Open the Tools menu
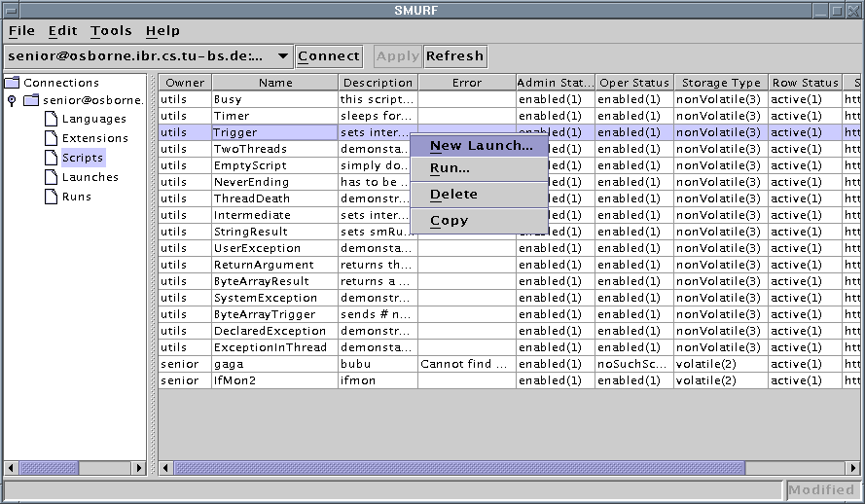Viewport: 865px width, 504px height. (111, 31)
